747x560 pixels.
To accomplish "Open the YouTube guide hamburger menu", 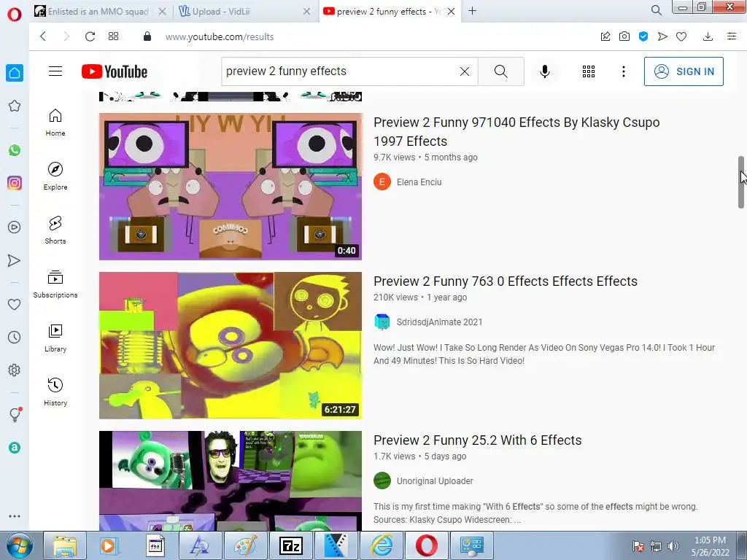I will 55,71.
